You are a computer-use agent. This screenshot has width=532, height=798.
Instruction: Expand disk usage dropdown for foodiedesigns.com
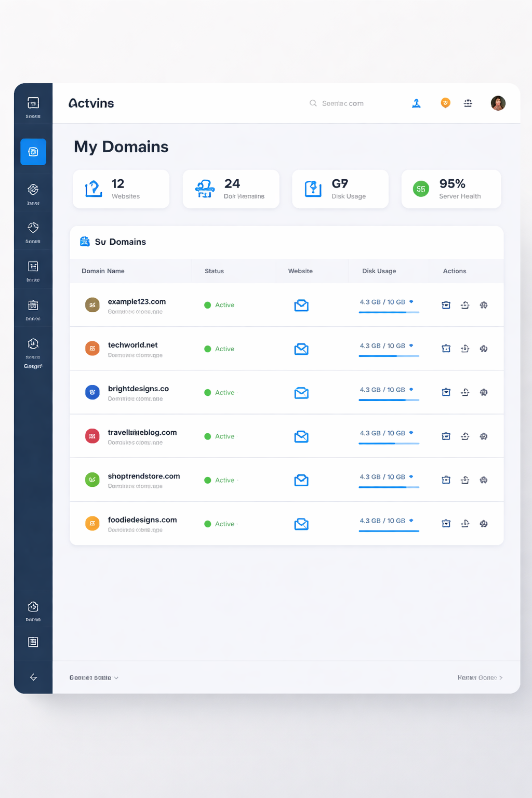pyautogui.click(x=411, y=520)
